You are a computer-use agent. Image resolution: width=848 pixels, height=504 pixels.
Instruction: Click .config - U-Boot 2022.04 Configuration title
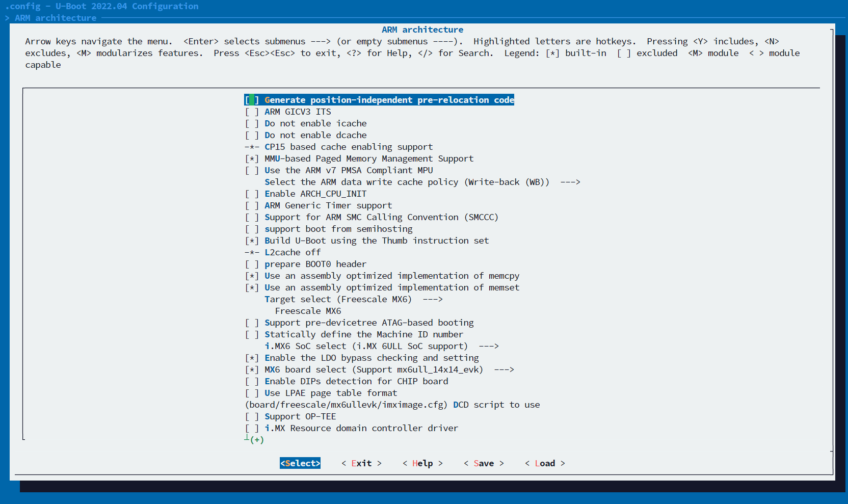pyautogui.click(x=102, y=6)
